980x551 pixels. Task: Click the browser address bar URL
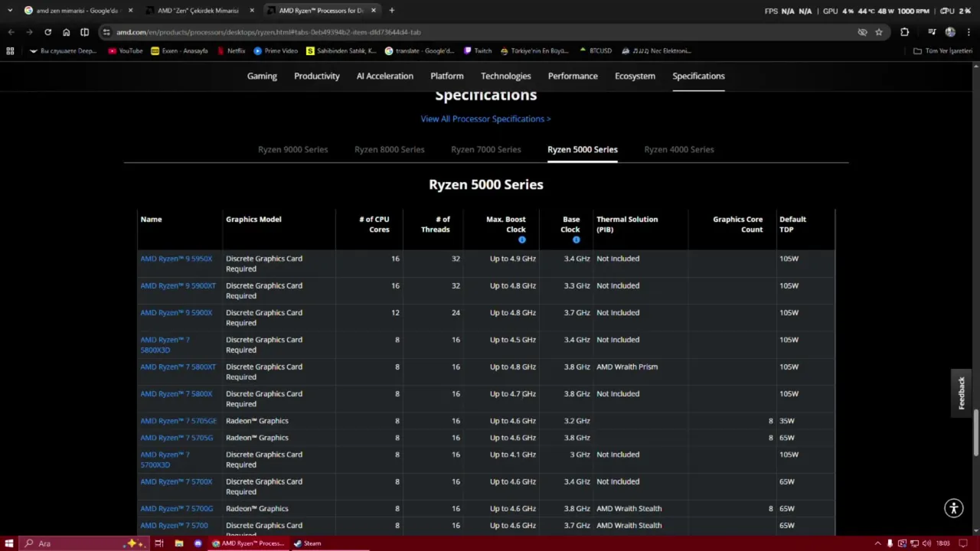tap(269, 32)
